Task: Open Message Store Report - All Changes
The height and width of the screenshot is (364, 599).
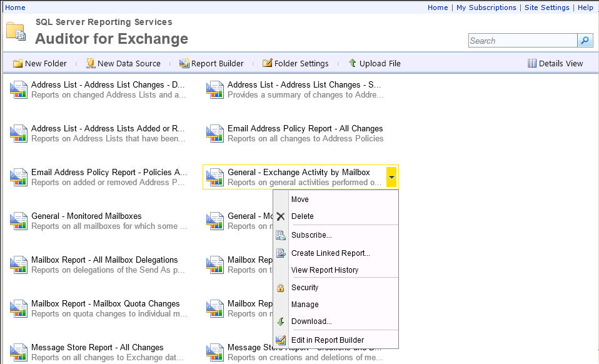Action: (98, 348)
